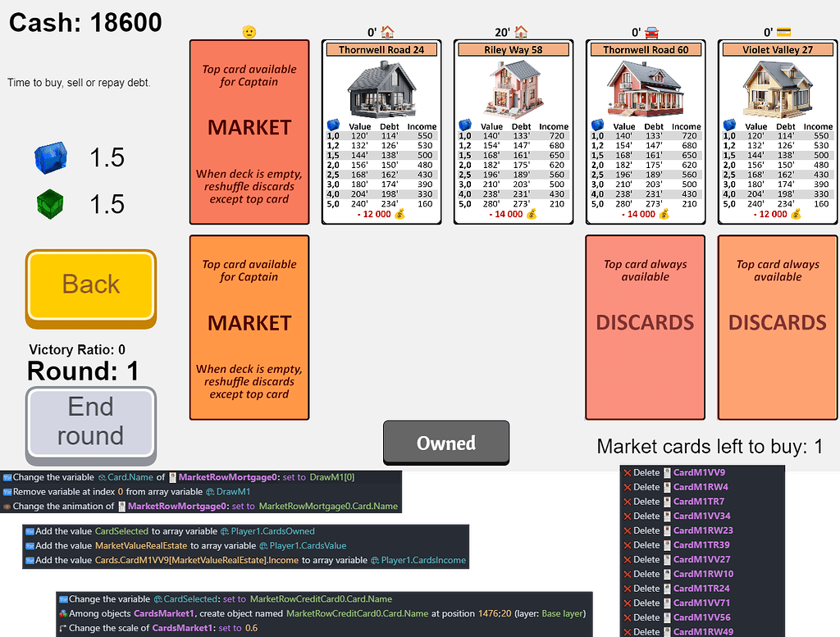Open the first MARKET deck card
The height and width of the screenshot is (637, 840).
249,127
